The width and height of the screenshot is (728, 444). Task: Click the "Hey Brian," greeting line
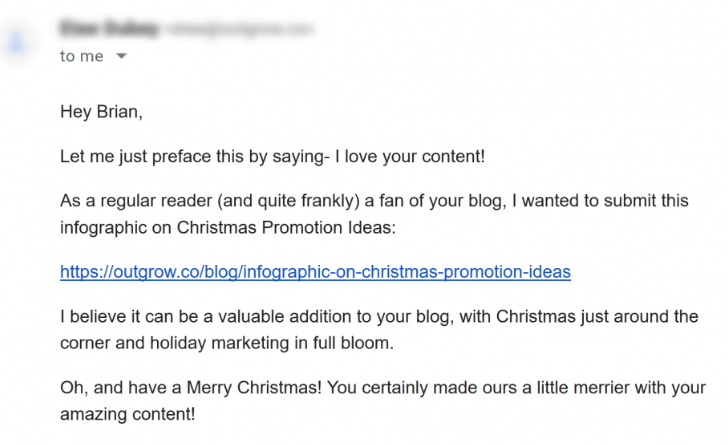[x=101, y=112]
